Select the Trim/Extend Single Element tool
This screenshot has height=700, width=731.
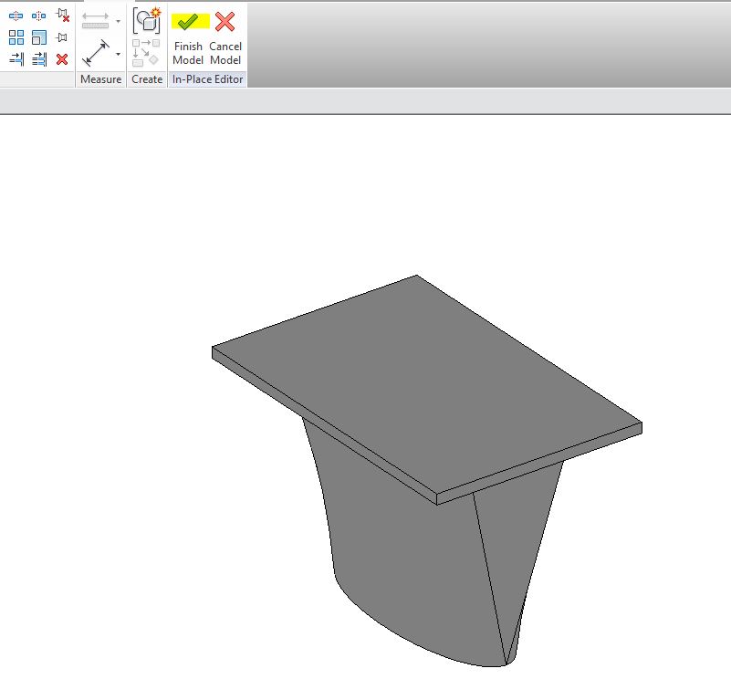tap(16, 59)
